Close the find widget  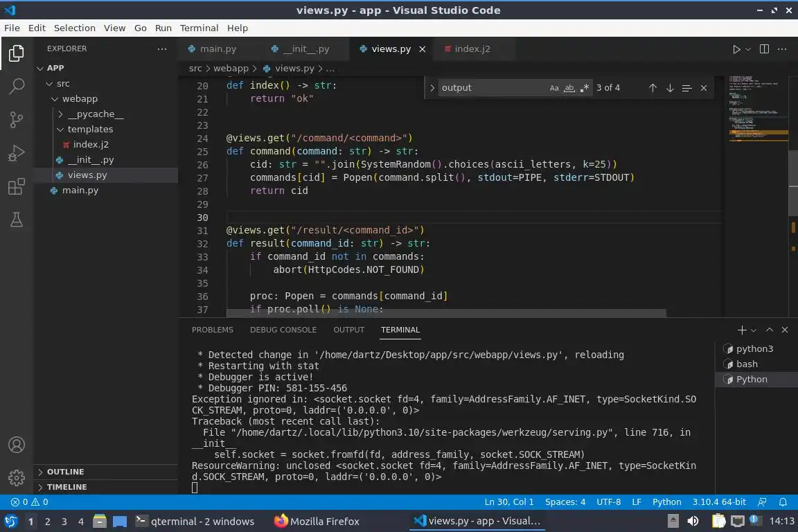704,88
